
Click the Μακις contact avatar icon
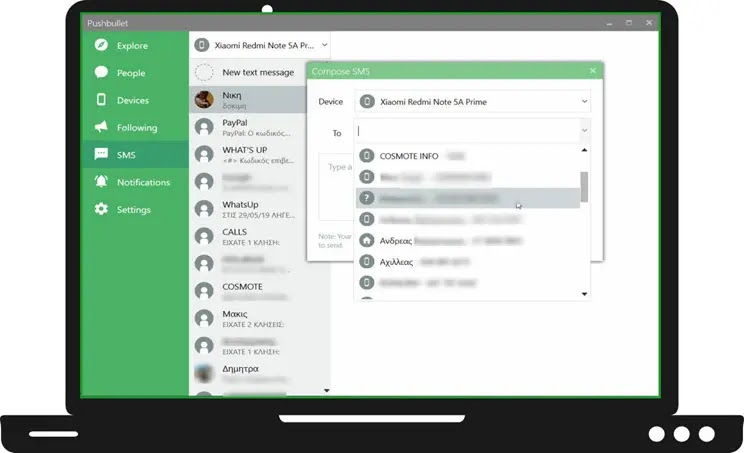point(205,319)
